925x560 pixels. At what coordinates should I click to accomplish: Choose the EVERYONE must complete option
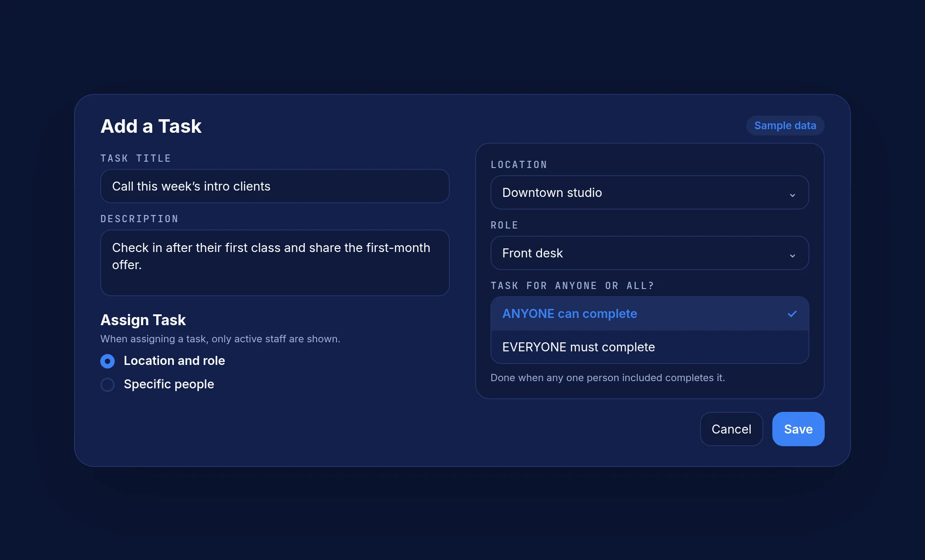649,347
